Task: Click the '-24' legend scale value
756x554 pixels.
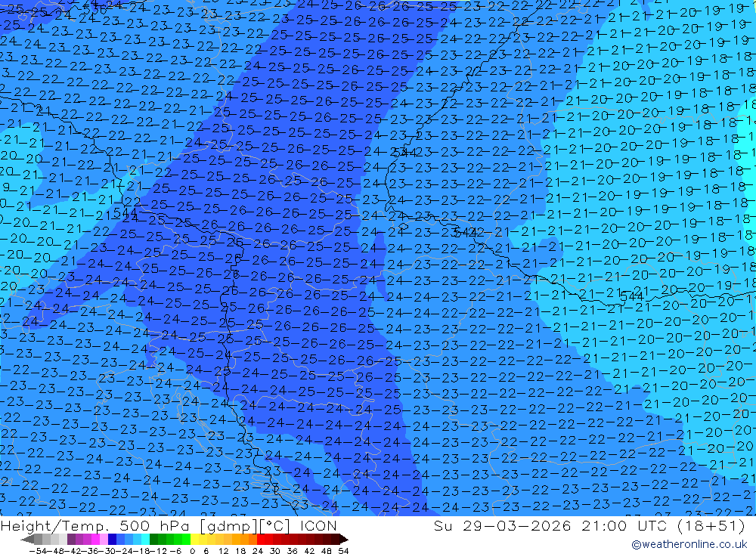Action: click(125, 551)
